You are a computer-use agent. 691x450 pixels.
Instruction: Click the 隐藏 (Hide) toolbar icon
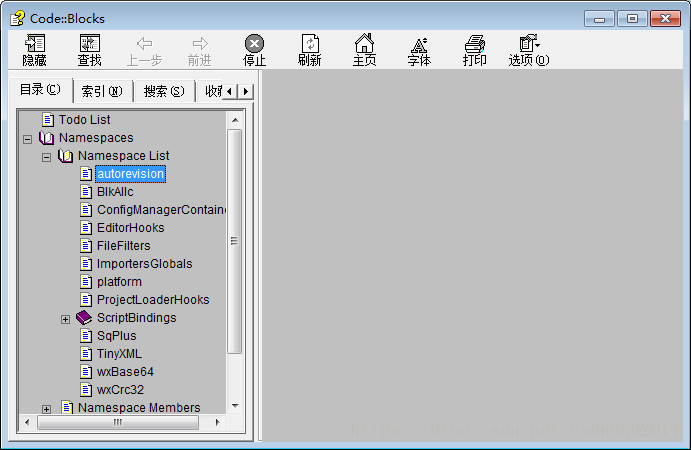(x=35, y=43)
